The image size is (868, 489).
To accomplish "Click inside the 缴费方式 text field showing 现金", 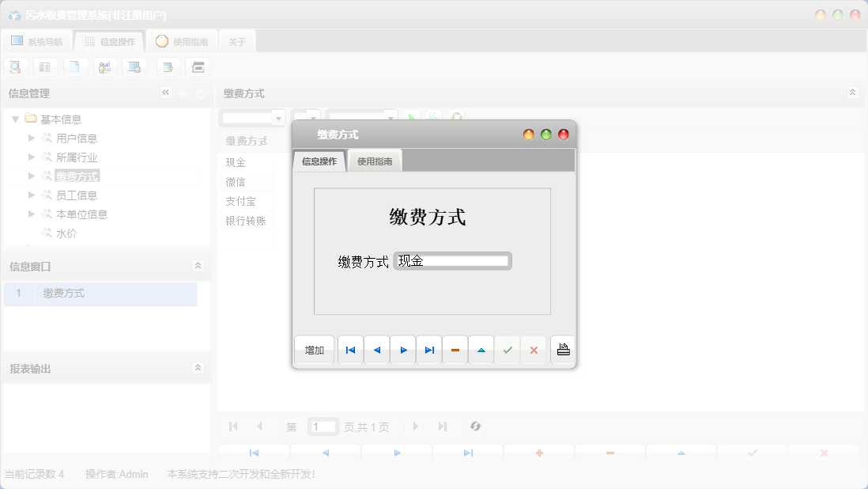I will point(452,260).
